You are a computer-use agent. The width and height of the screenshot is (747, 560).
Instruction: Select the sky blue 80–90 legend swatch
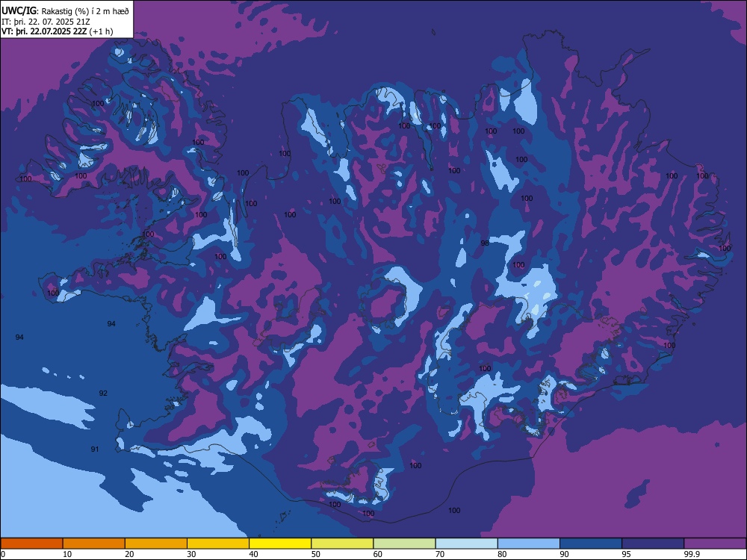pos(529,544)
